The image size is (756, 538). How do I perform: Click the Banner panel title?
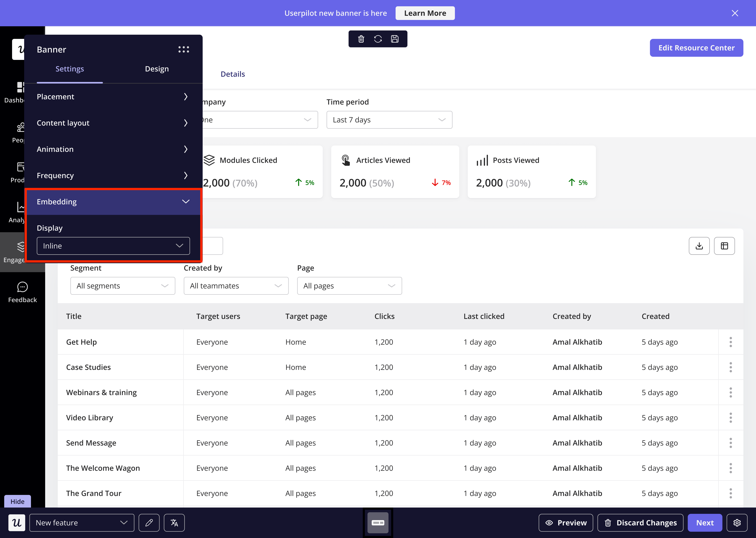[51, 49]
